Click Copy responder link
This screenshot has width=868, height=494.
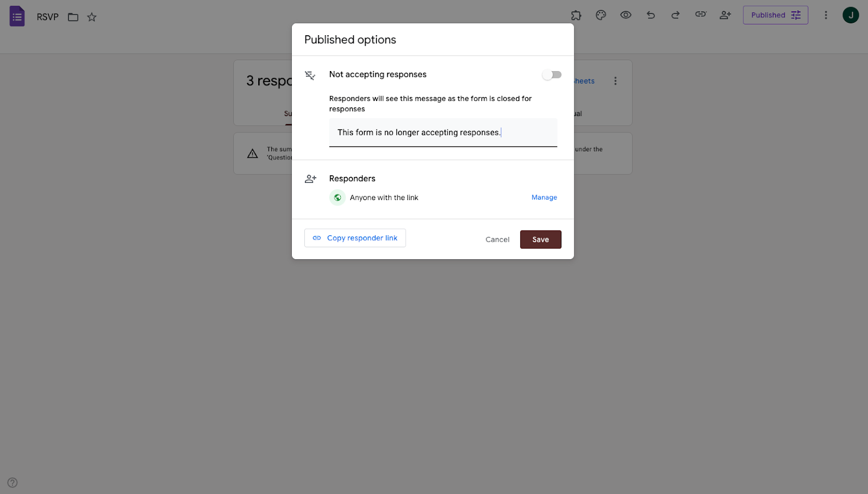(355, 238)
